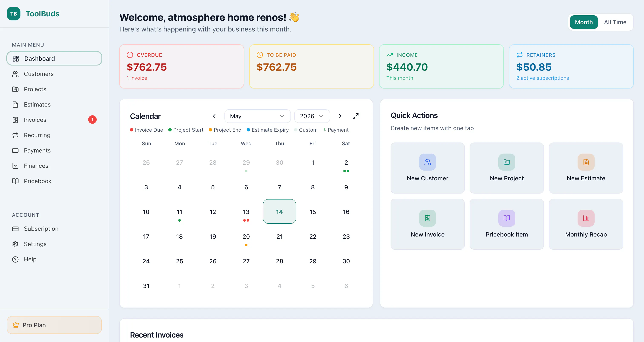Click the Retainers $50.85 card
Screen dimensions: 644x342
tap(571, 66)
